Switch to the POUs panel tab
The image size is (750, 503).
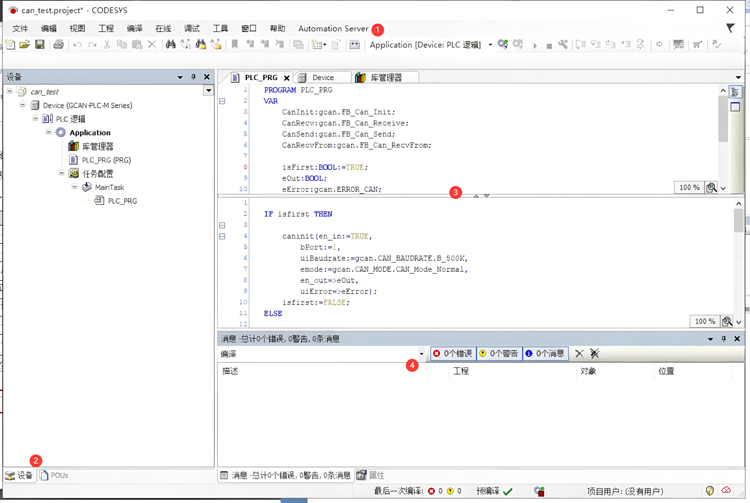tap(54, 475)
